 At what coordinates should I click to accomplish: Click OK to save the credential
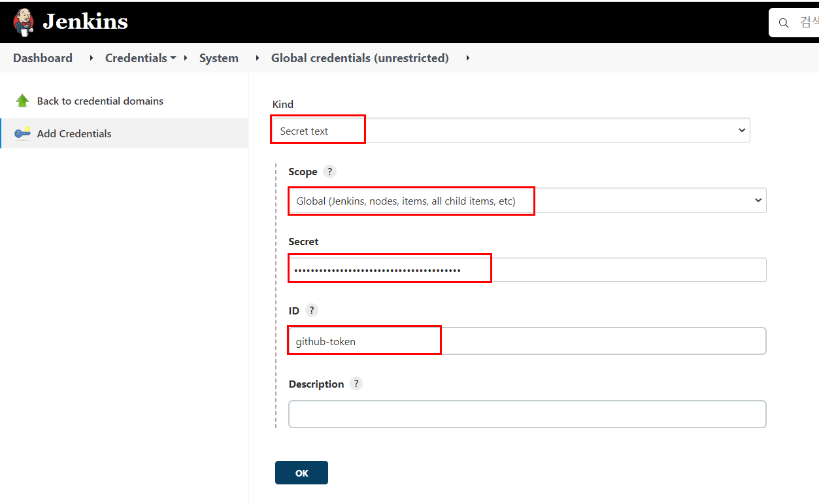tap(301, 473)
